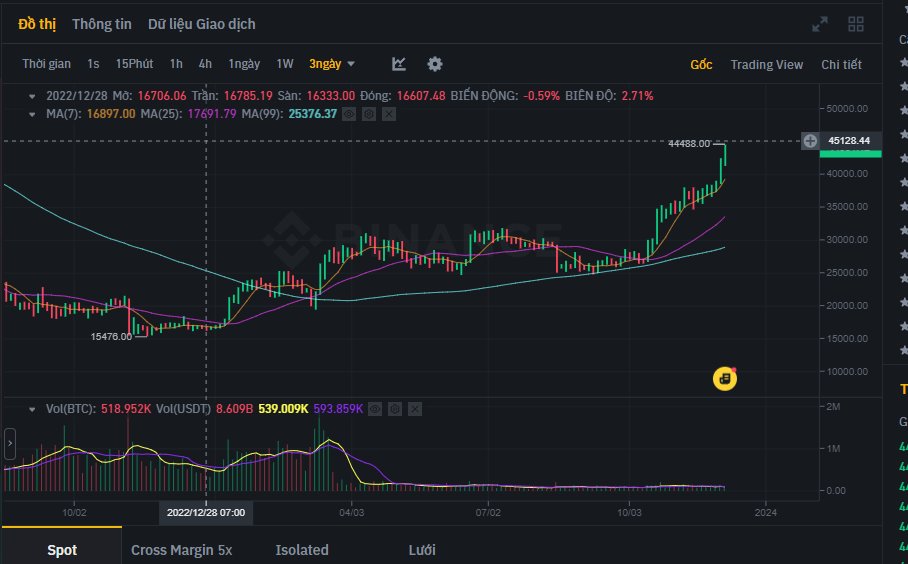Select the Lưới grid trading tab

pos(422,550)
